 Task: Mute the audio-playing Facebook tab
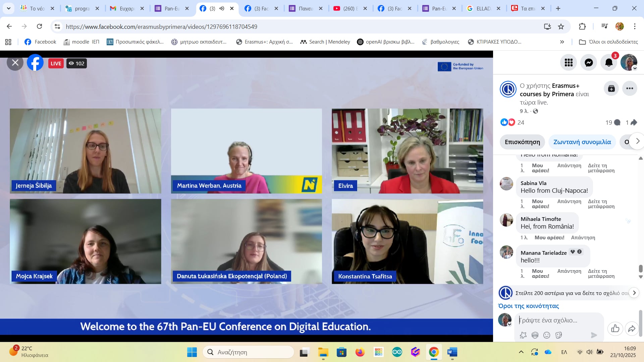[x=222, y=8]
